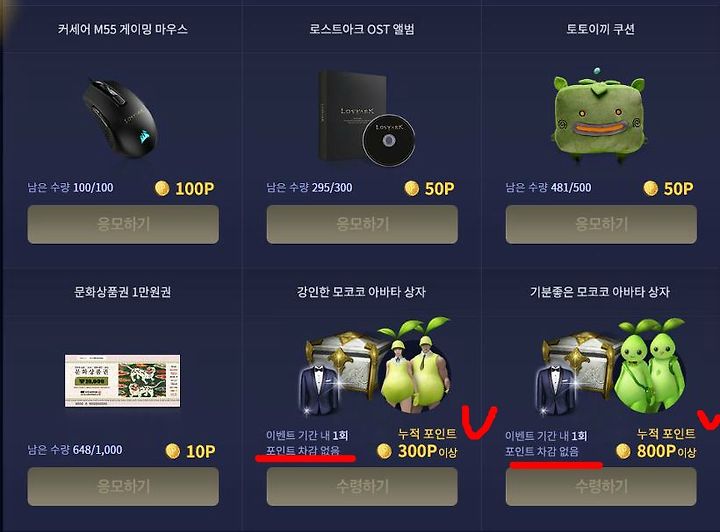Screen dimensions: 720x532
Task: Open the Lost Ark OST album image
Action: (367, 118)
